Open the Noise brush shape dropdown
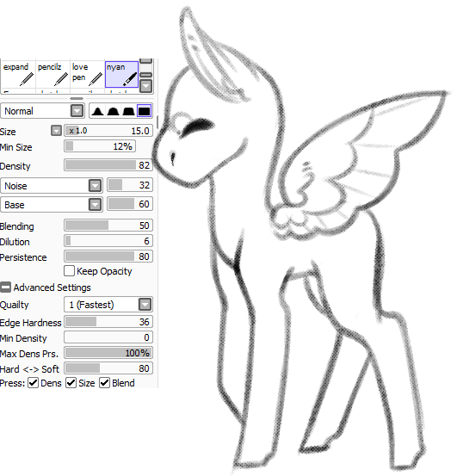Image resolution: width=457 pixels, height=476 pixels. coord(52,186)
